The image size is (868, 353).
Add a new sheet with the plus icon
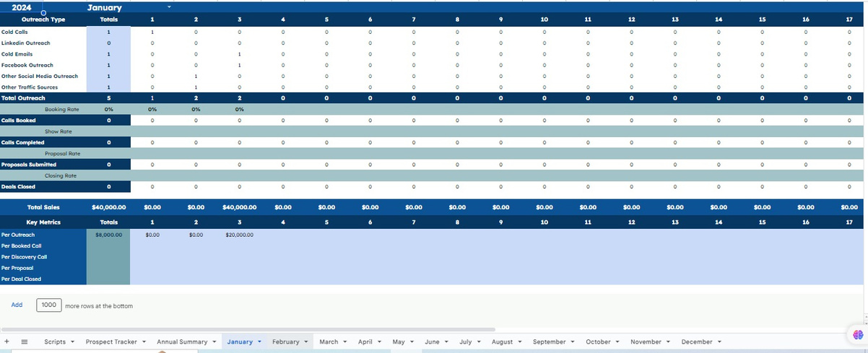pos(6,341)
